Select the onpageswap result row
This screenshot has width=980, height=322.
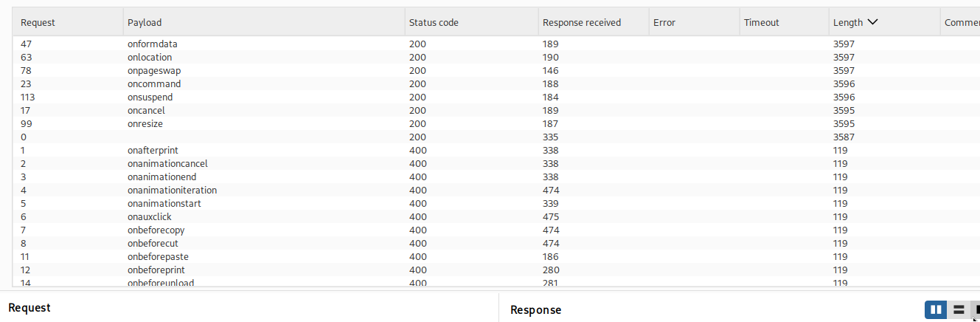pyautogui.click(x=496, y=70)
